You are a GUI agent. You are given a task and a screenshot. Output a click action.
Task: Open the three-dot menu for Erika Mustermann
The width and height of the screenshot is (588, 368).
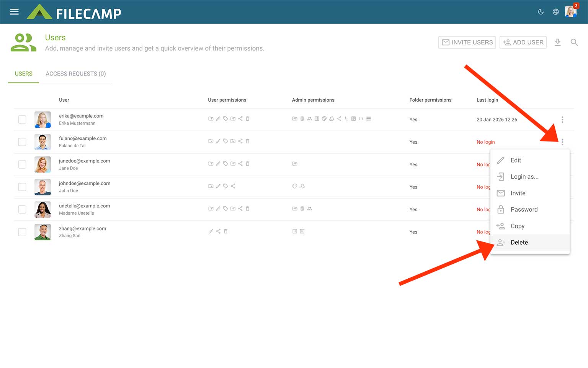pos(562,120)
